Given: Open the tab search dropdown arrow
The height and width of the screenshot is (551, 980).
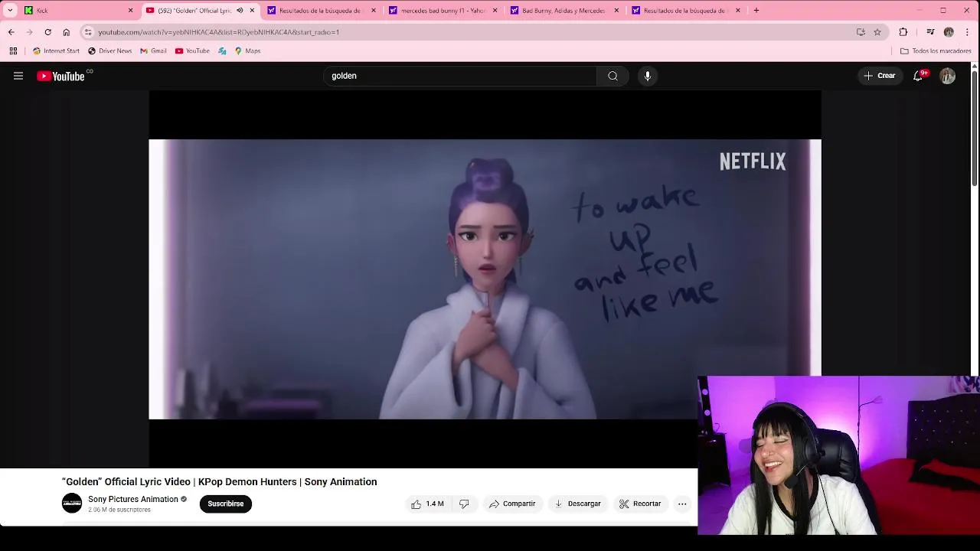Looking at the screenshot, I should [x=10, y=11].
